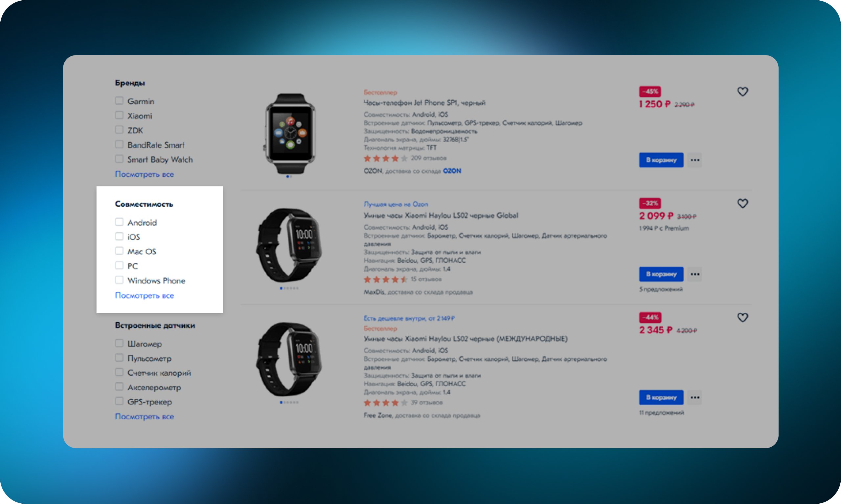This screenshot has height=504, width=841.
Task: Click star rating of Jet Phone SP1
Action: pyautogui.click(x=385, y=158)
